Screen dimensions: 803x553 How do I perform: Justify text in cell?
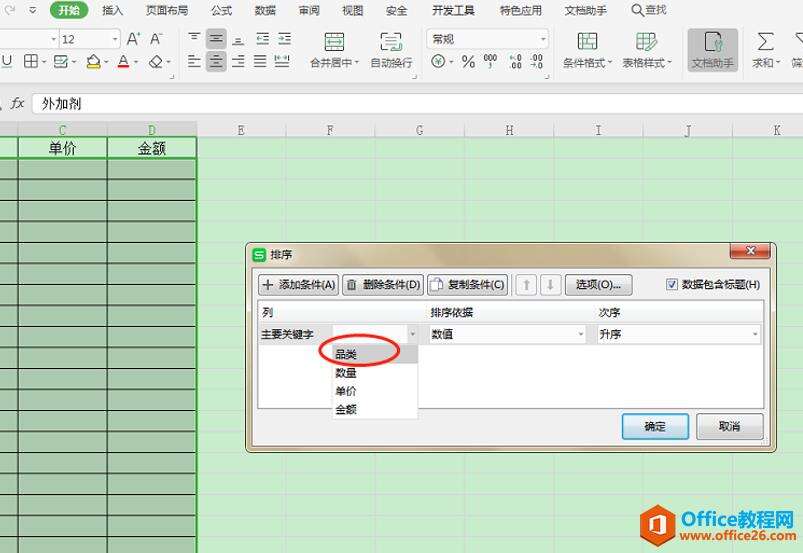pos(260,62)
